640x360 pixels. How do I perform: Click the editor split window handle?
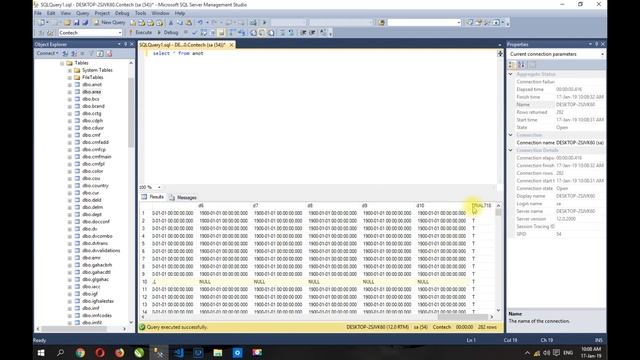pyautogui.click(x=500, y=53)
